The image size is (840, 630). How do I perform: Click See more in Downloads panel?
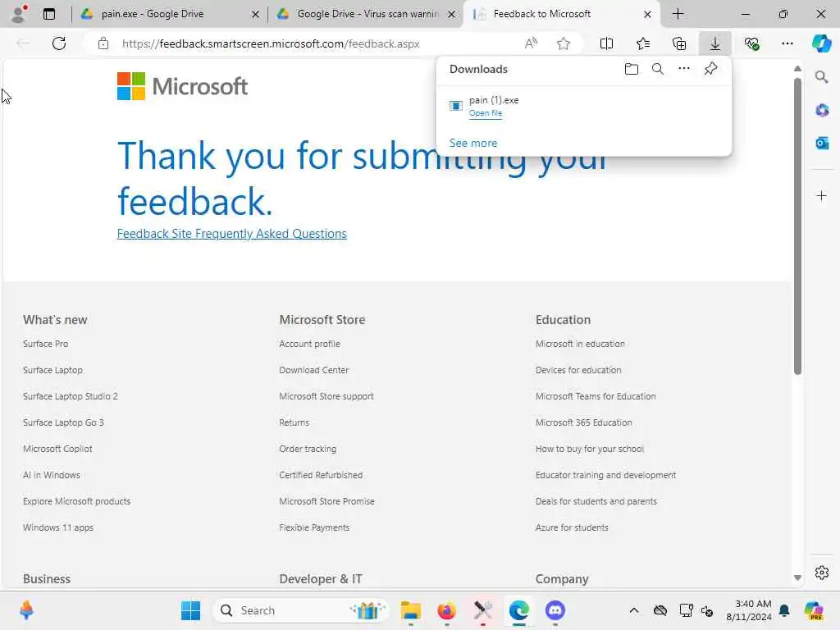point(473,143)
